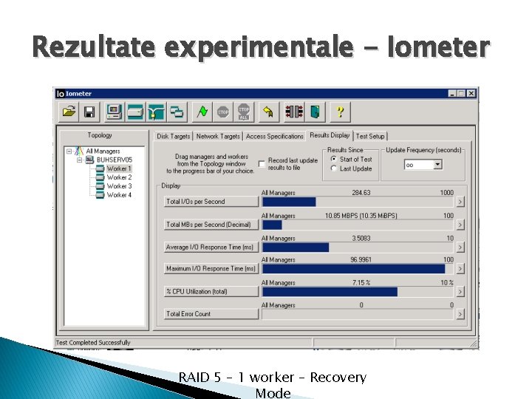Click the 7.15 % CPU value
Image resolution: width=532 pixels, height=399 pixels.
click(x=361, y=282)
